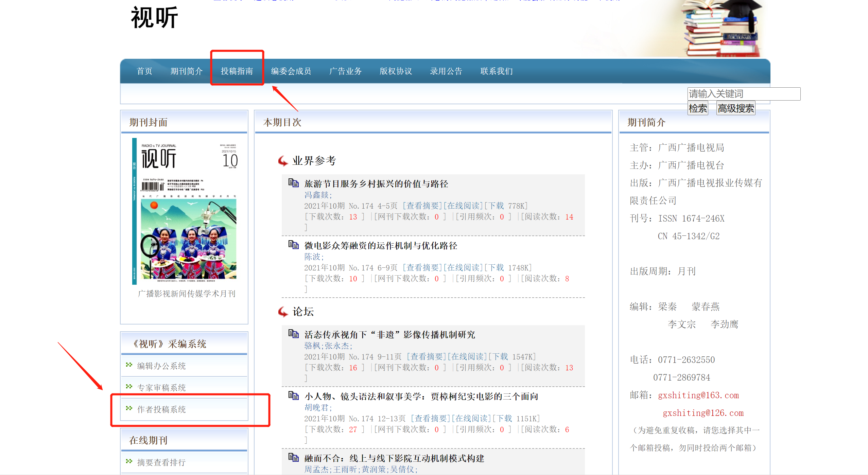Click the 广播影视新闻传媒学术月刊 caption
Viewport: 868px width, 475px height.
coord(187,294)
